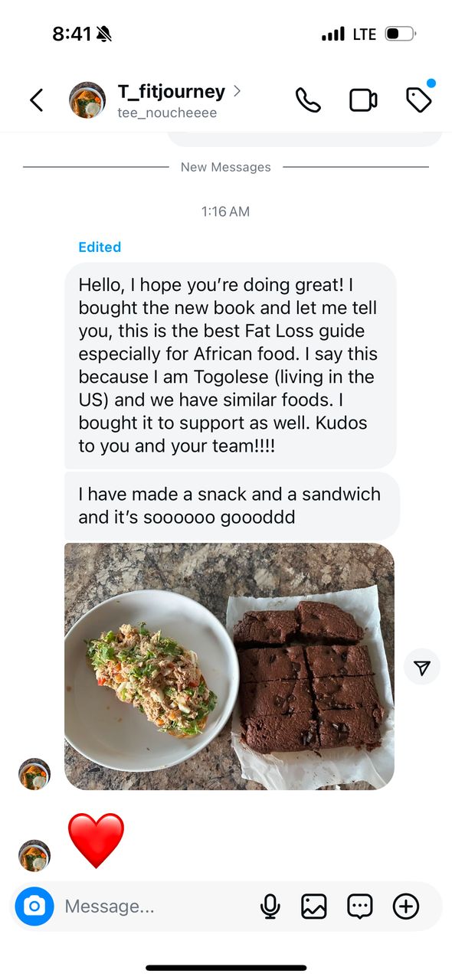
Task: Tap the plus icon for more attachment options
Action: point(406,906)
